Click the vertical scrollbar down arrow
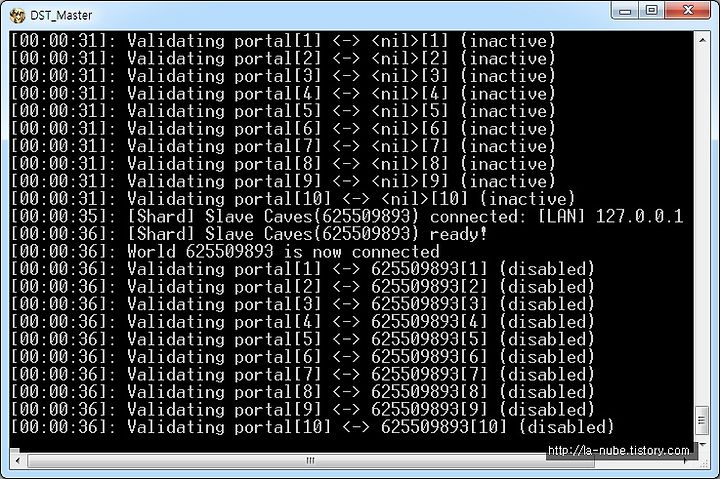 (702, 445)
